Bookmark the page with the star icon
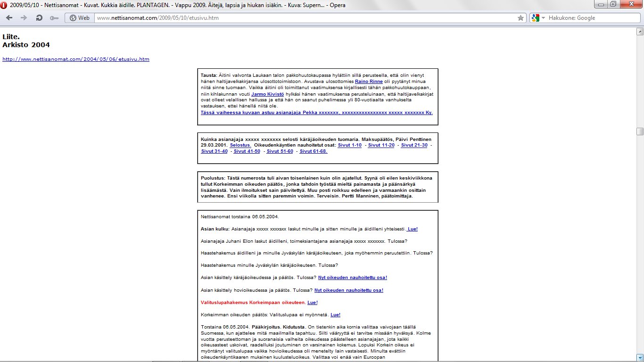The height and width of the screenshot is (362, 644). click(520, 18)
